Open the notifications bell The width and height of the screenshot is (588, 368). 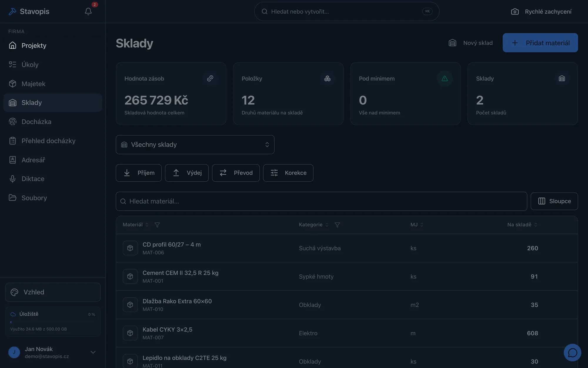88,11
